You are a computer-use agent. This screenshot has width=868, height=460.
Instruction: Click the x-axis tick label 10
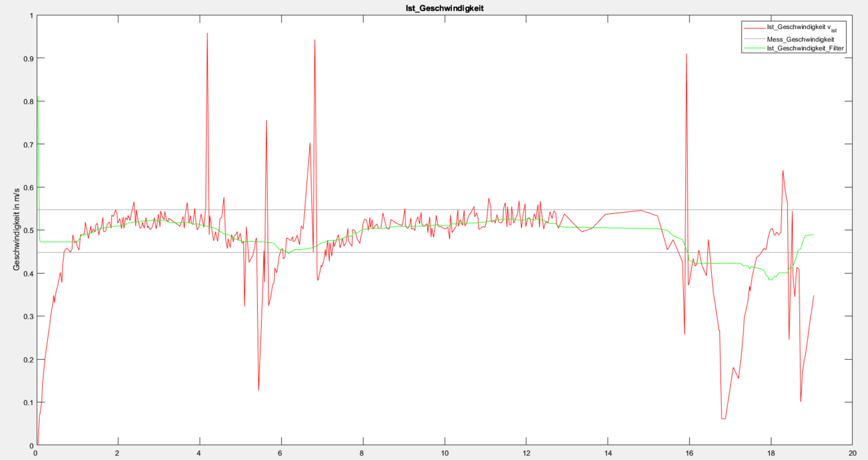click(x=445, y=453)
